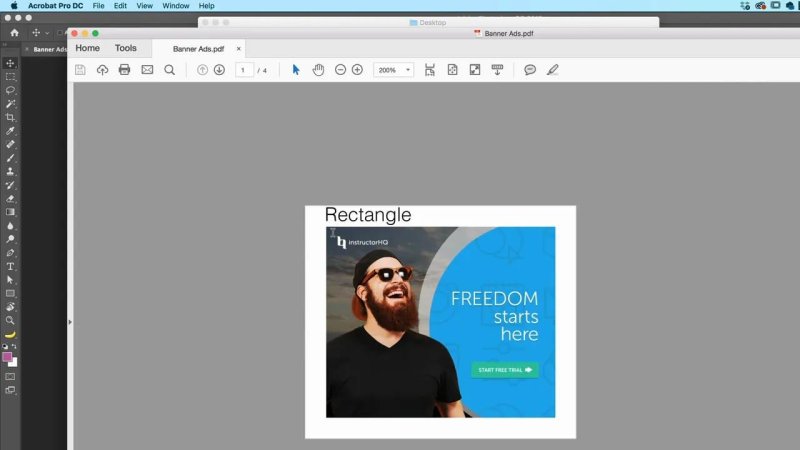Select Photoshop Clone Stamp tool
The height and width of the screenshot is (450, 800).
point(10,171)
